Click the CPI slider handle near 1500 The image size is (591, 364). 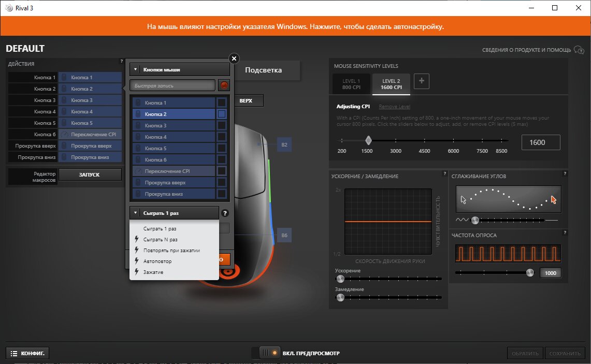point(369,140)
